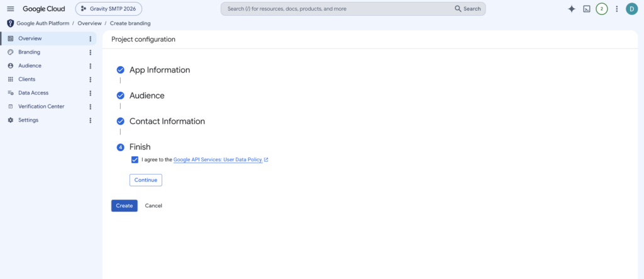Click the Settings gear icon
644x279 pixels.
point(11,120)
